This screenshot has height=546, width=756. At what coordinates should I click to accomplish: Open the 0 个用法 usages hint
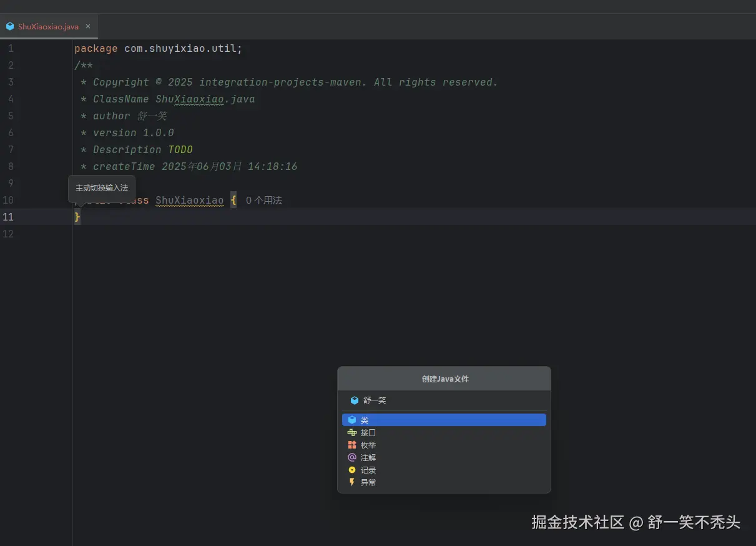click(263, 201)
